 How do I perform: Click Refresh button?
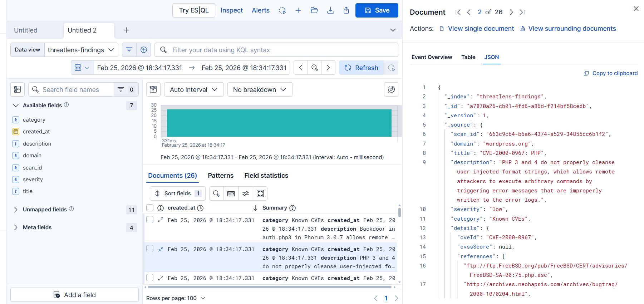tap(361, 68)
